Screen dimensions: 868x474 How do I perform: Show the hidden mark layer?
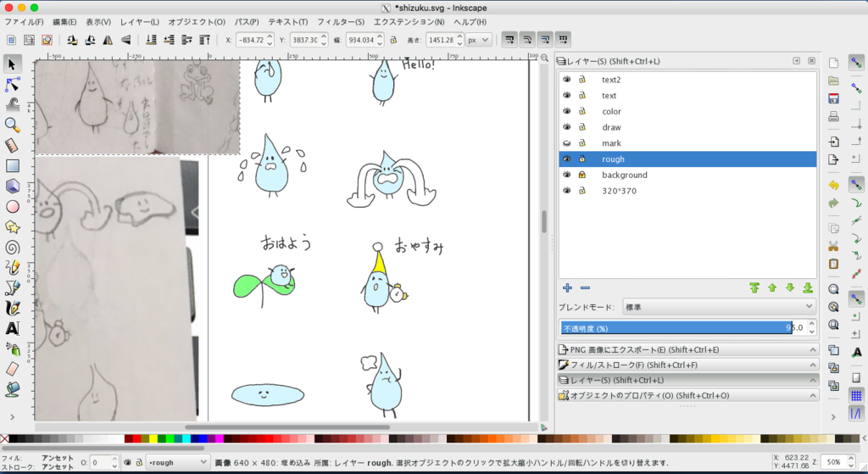[x=567, y=142]
